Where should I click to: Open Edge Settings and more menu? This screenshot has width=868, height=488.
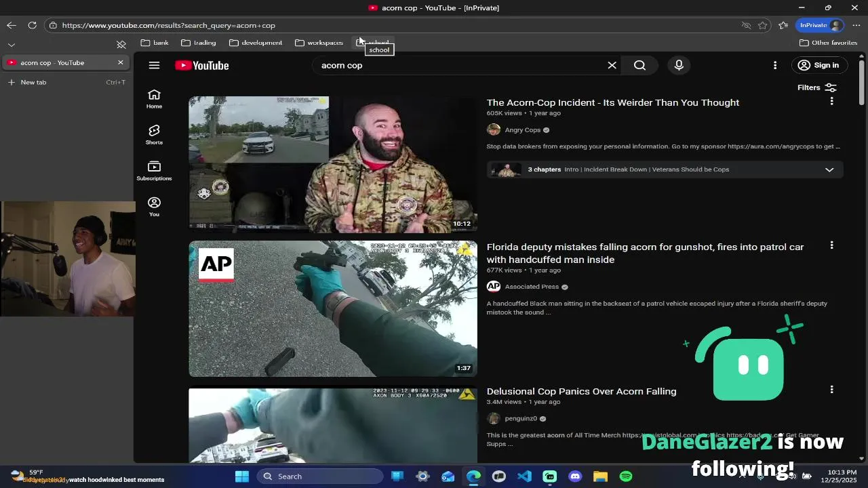click(x=856, y=25)
